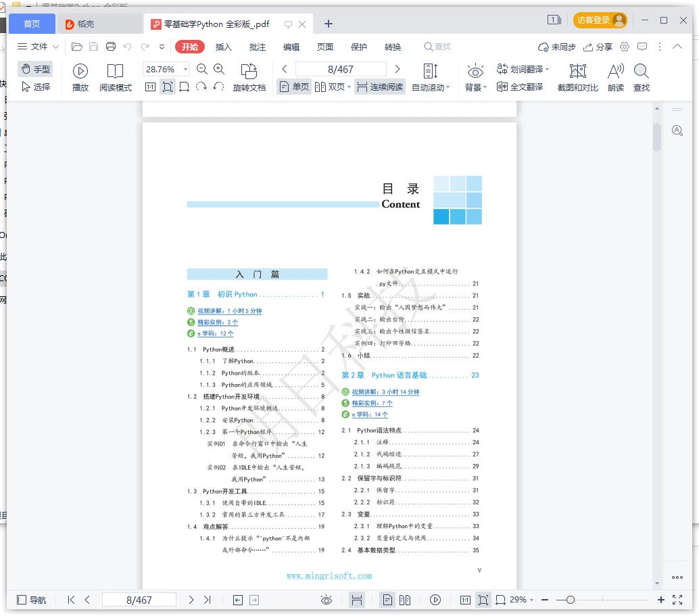Fit page to window in the ribbon
699x616 pixels.
tap(167, 87)
